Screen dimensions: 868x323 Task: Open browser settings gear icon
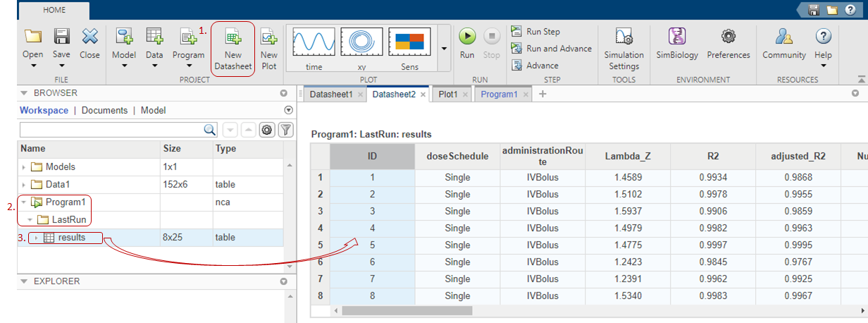[x=267, y=130]
